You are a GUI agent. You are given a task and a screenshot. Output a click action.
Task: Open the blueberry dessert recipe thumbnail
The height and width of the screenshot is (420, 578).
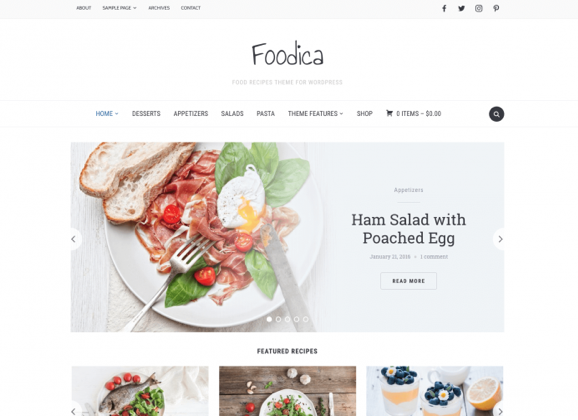(435, 391)
